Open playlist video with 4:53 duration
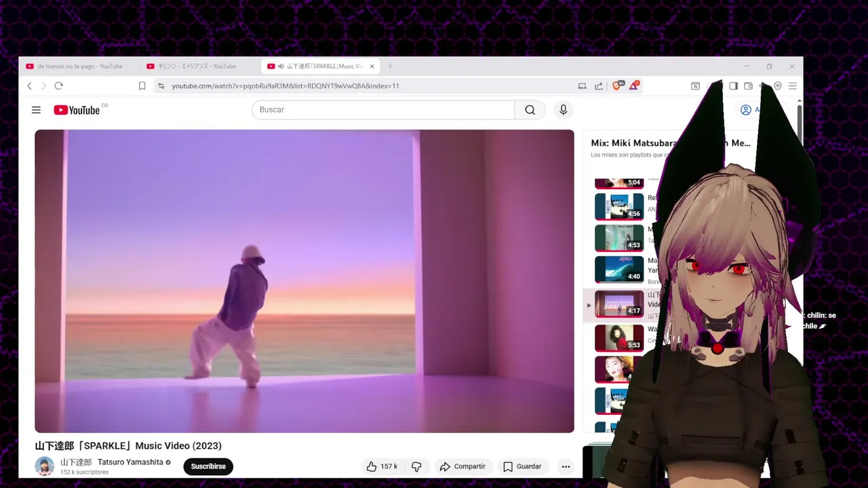The image size is (868, 488). pos(619,238)
